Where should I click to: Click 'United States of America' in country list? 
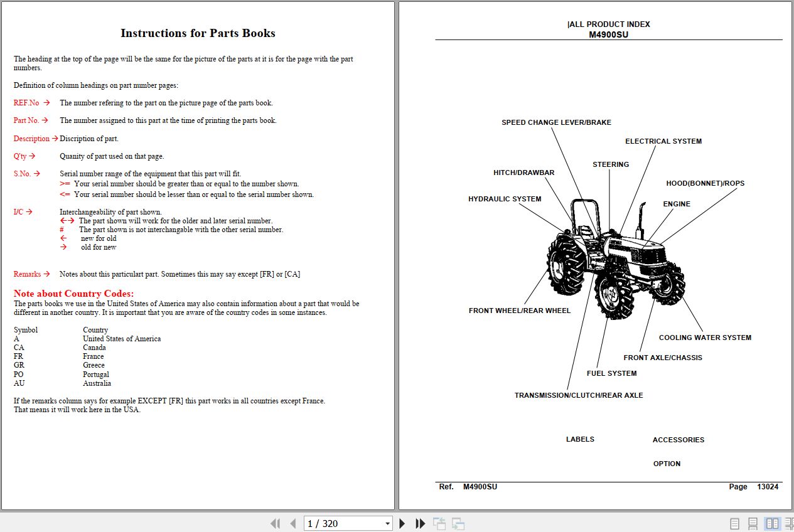pos(122,339)
